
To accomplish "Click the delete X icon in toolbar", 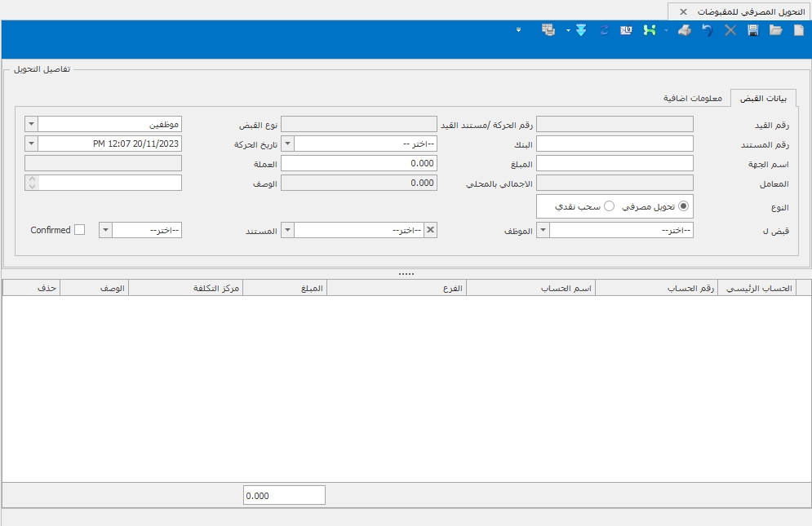I will tap(730, 30).
